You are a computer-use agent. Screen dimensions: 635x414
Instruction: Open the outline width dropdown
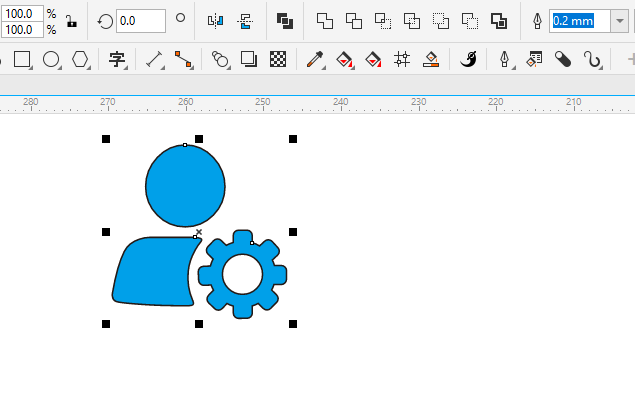[x=620, y=21]
